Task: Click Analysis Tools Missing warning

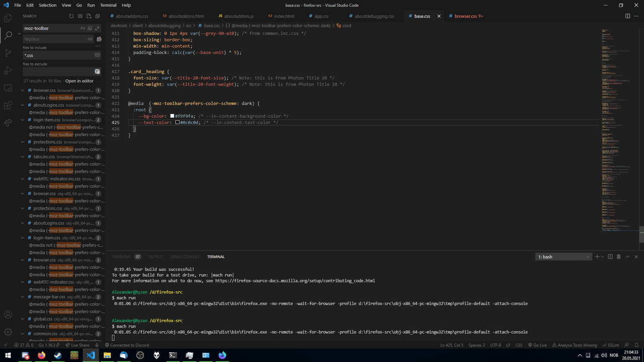Action: tap(575, 345)
